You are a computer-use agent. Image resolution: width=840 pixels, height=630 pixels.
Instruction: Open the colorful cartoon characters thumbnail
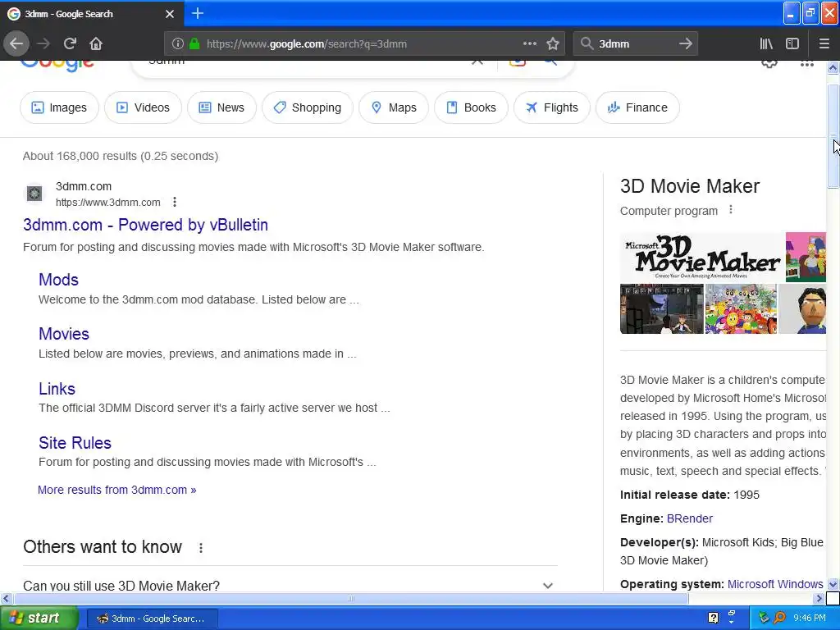click(741, 309)
